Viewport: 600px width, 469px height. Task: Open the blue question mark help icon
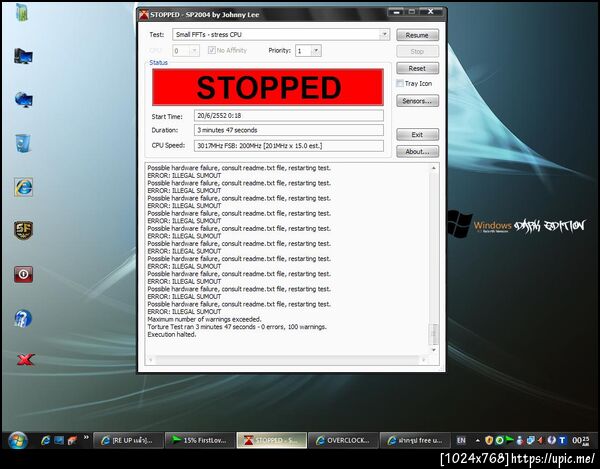23,318
